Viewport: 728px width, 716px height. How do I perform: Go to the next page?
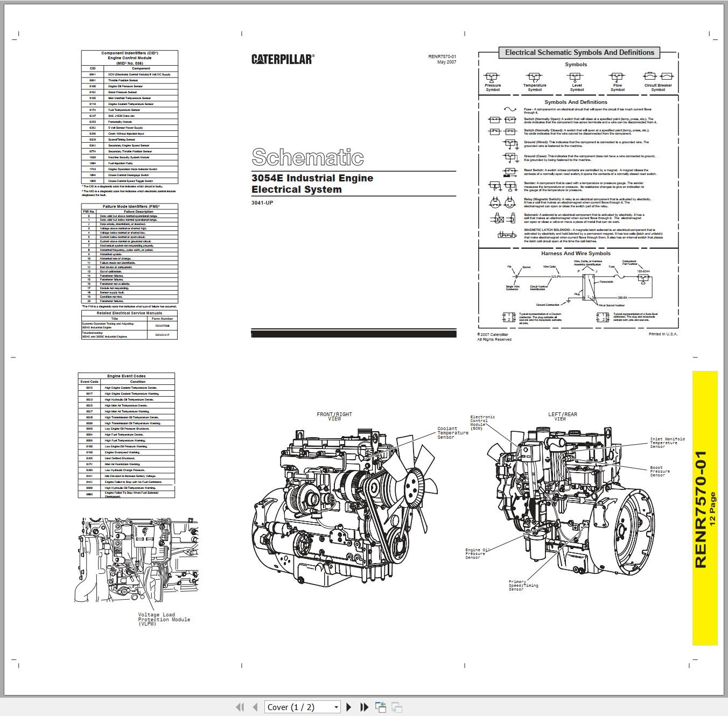click(348, 707)
